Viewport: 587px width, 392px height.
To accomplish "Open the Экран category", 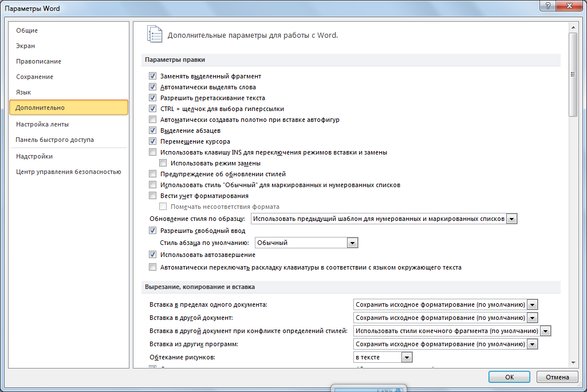I will tap(69, 46).
